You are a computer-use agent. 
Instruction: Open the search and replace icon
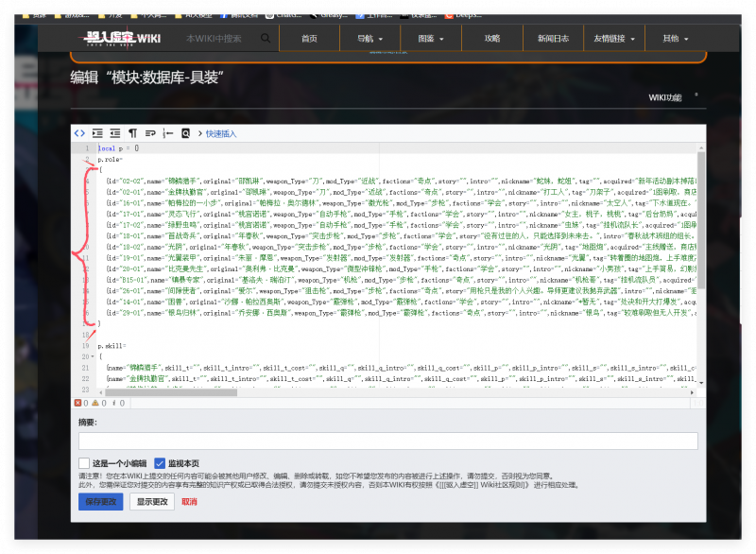pyautogui.click(x=185, y=133)
